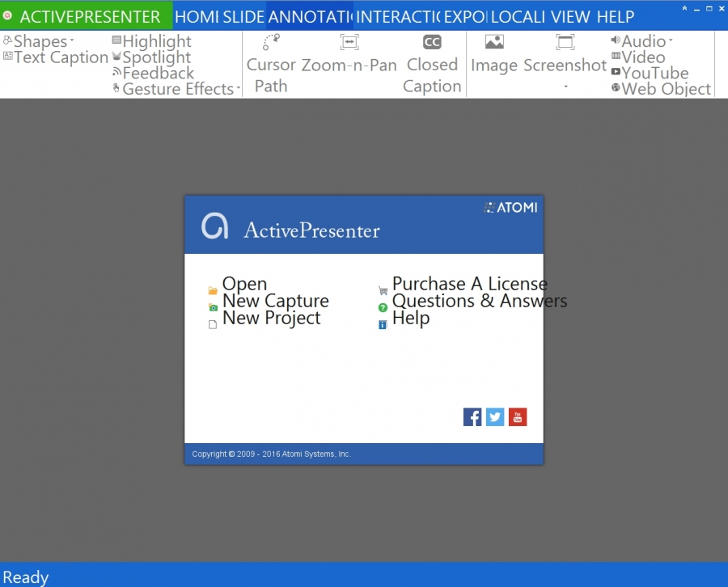
Task: Click the Help link on the start page
Action: [x=404, y=319]
